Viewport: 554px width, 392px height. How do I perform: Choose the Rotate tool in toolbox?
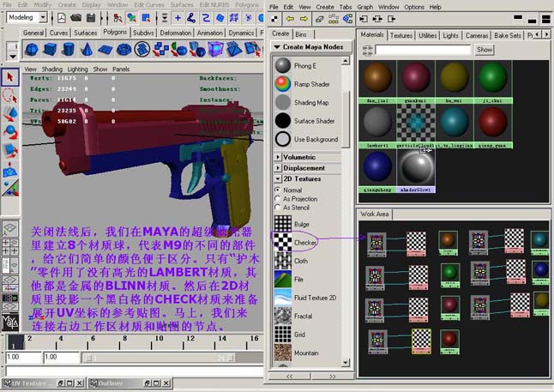pyautogui.click(x=10, y=132)
